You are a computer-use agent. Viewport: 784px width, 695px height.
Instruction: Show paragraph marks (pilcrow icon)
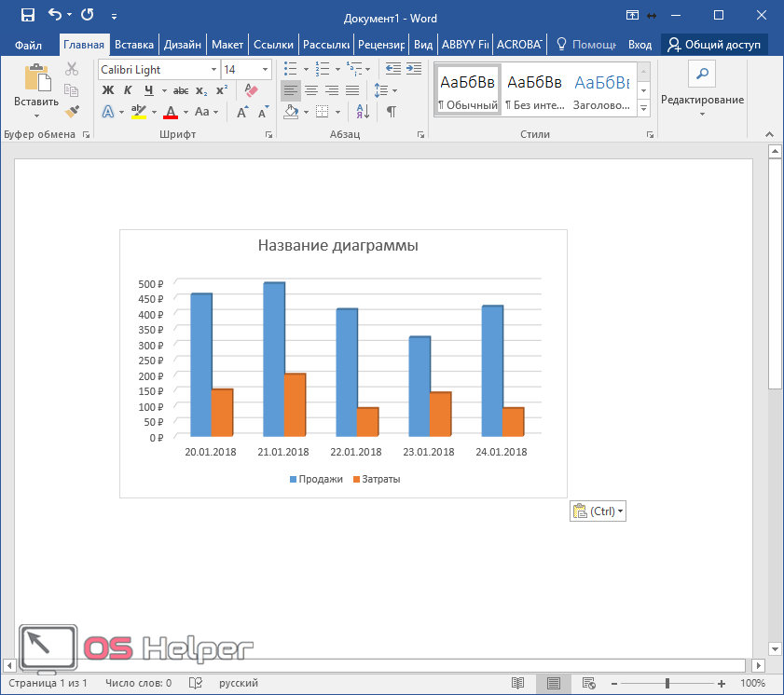[x=392, y=112]
